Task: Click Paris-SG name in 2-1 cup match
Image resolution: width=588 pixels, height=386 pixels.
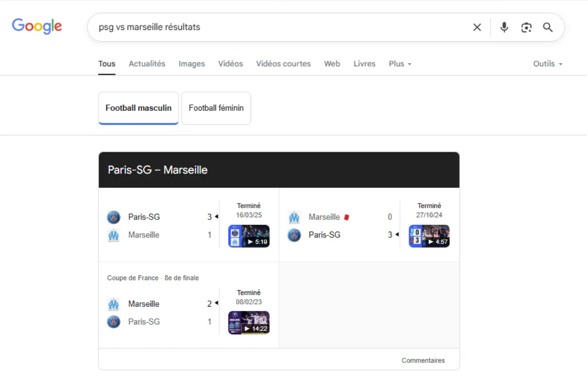Action: (x=144, y=322)
